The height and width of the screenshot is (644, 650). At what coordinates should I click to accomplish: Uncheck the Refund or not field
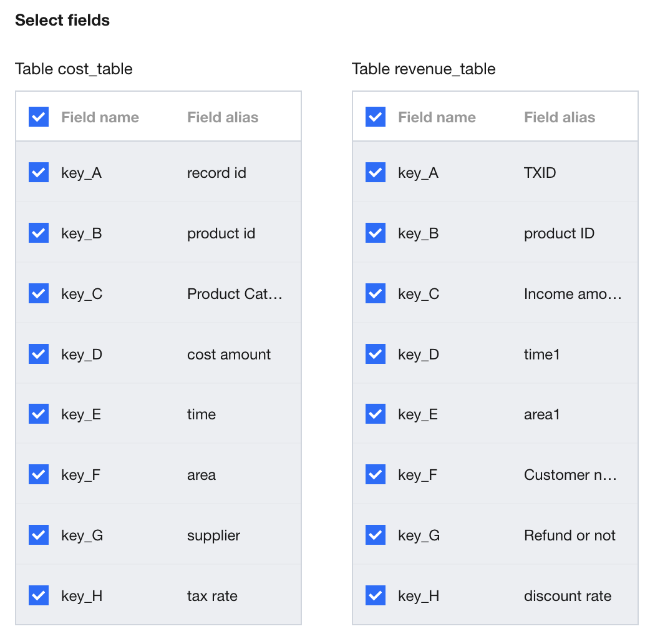(376, 535)
